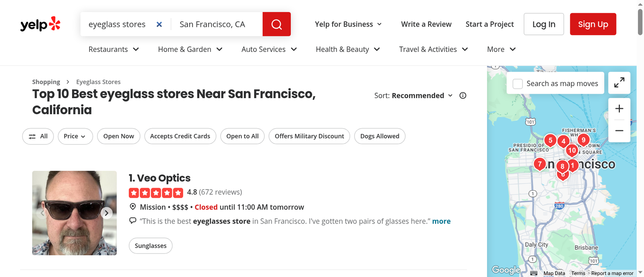Screen dimensions: 644x277
Task: Expand the Yelp for Business menu
Action: (x=348, y=24)
